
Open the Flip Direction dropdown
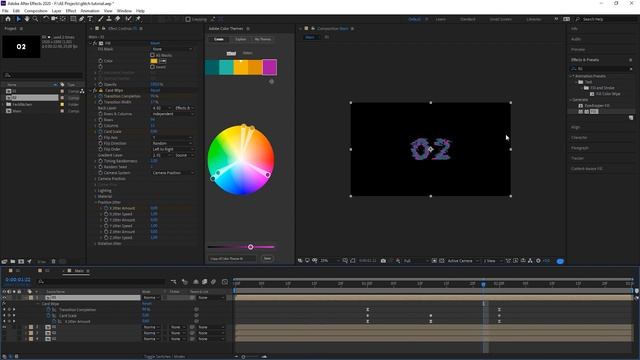[x=172, y=143]
